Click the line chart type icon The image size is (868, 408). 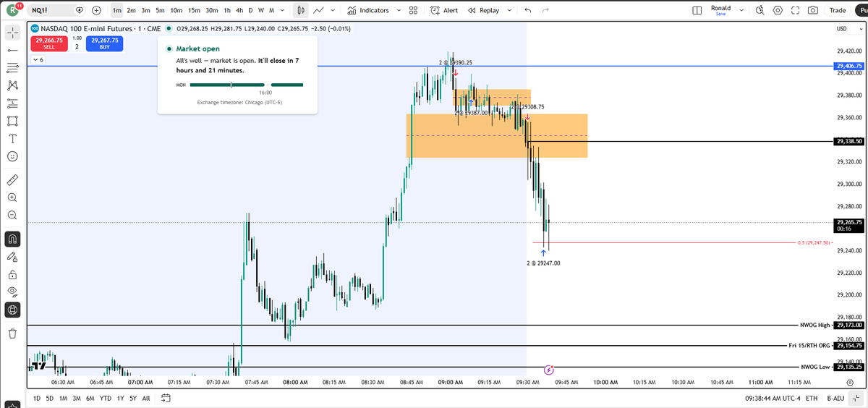pos(318,10)
